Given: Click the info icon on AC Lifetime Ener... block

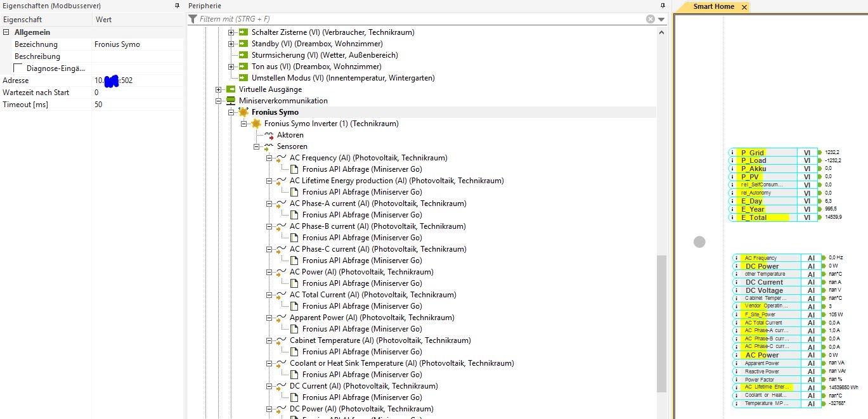Looking at the screenshot, I should pyautogui.click(x=735, y=387).
